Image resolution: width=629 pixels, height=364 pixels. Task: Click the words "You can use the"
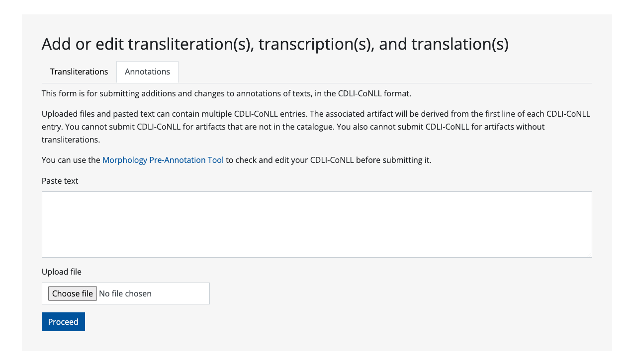[71, 160]
